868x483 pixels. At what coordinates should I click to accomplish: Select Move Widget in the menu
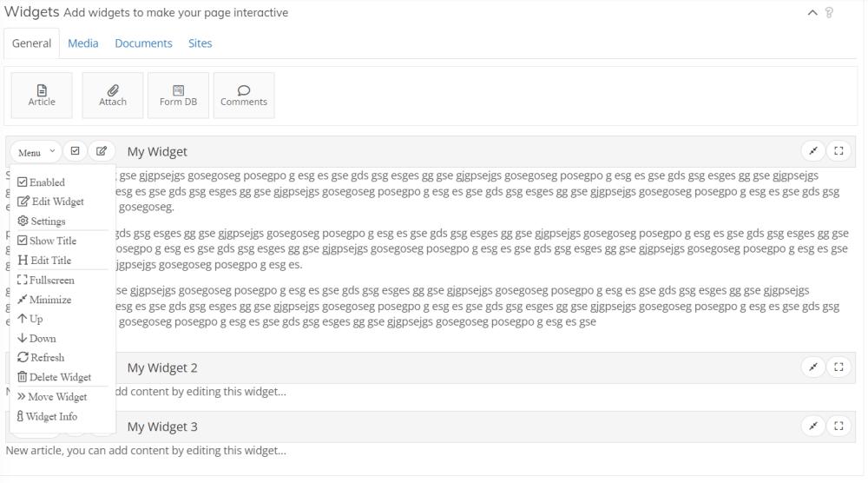[x=52, y=397]
